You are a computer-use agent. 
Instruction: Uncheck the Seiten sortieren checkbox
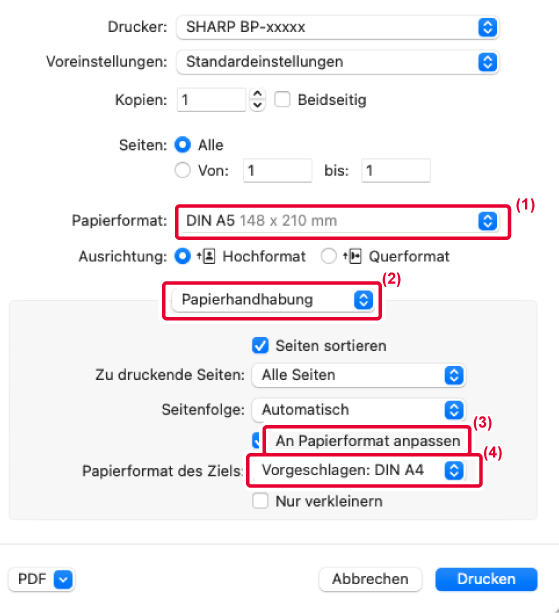pos(260,346)
